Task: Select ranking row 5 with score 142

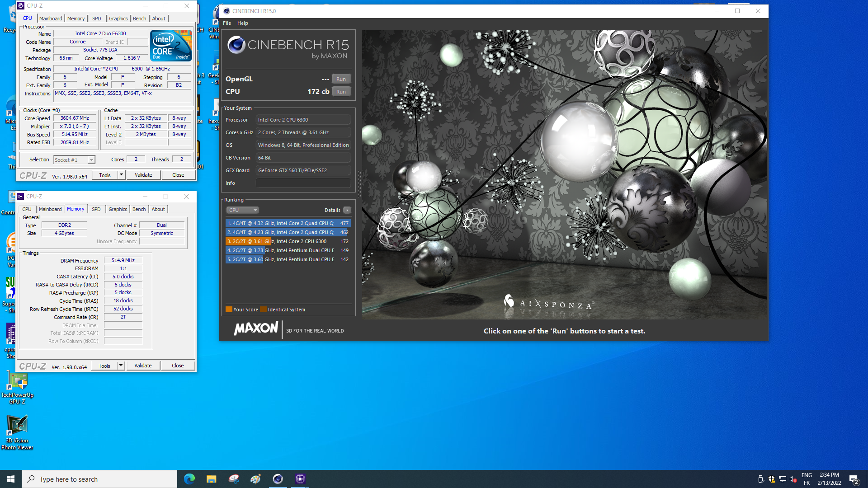Action: coord(288,259)
